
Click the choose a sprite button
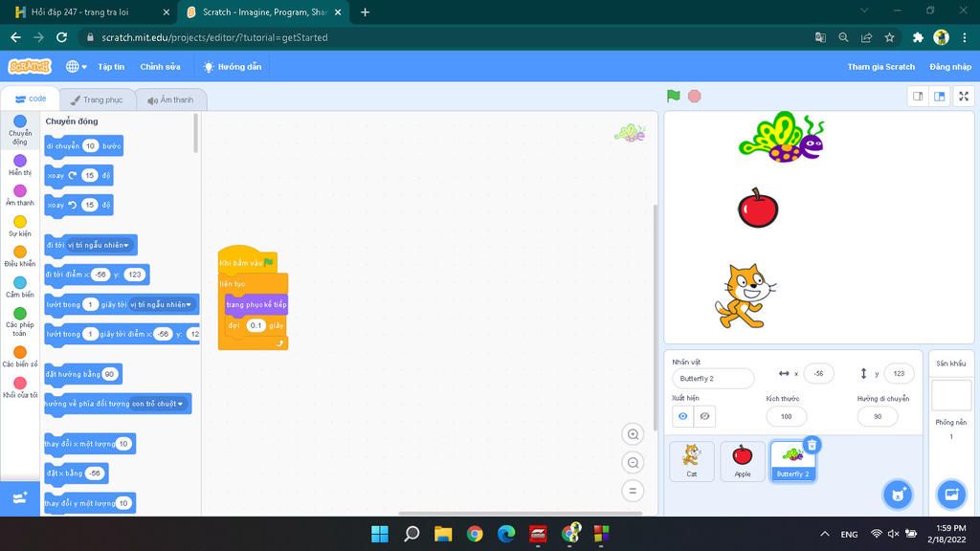pos(898,495)
